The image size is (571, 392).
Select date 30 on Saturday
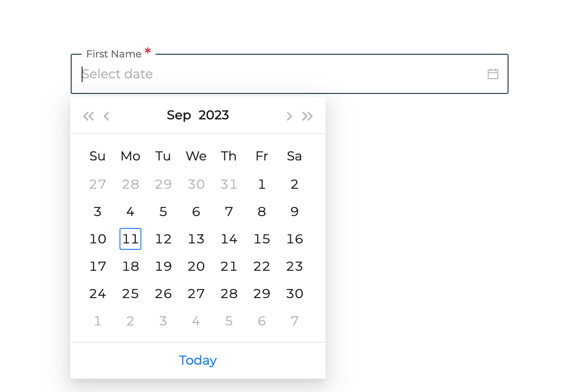295,294
